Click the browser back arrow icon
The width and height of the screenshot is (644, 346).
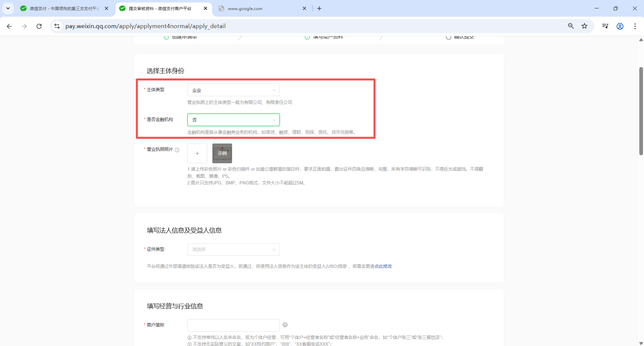9,26
